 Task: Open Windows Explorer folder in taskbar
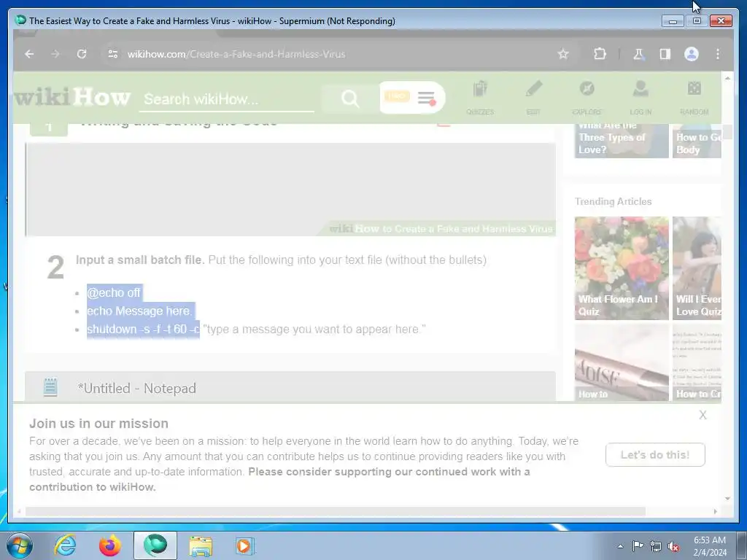coord(201,545)
